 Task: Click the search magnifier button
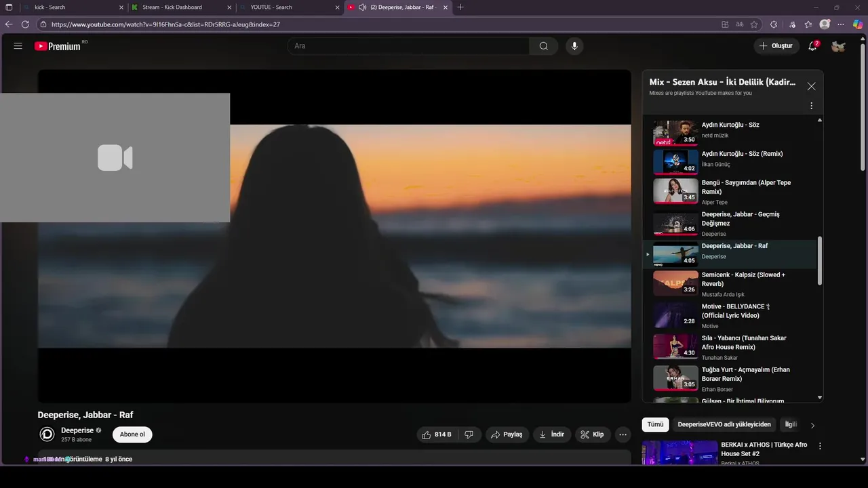(543, 46)
